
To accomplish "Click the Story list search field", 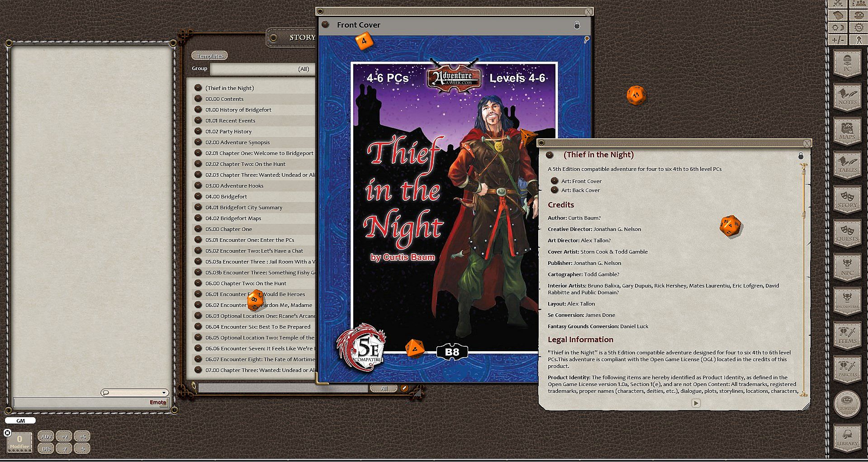I will pyautogui.click(x=283, y=388).
